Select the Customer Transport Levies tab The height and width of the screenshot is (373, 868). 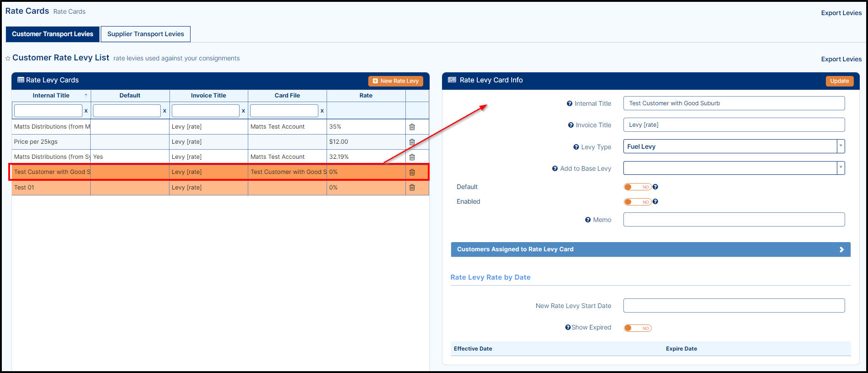52,34
